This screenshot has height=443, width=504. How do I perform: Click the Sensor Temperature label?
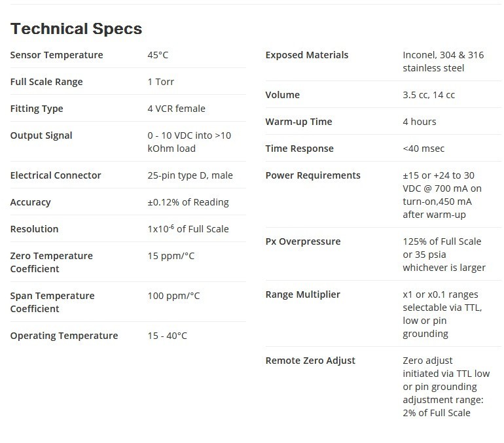coord(56,55)
